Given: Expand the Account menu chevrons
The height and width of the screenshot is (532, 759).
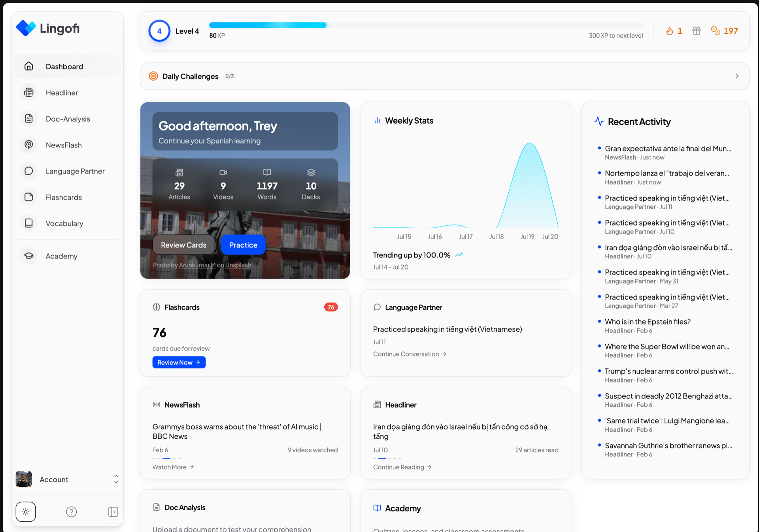Looking at the screenshot, I should click(116, 479).
